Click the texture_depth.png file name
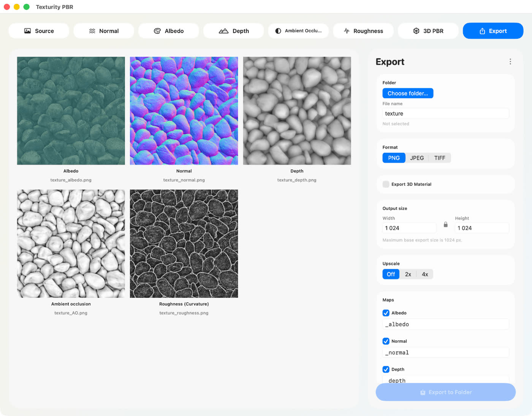This screenshot has height=416, width=532. click(297, 180)
